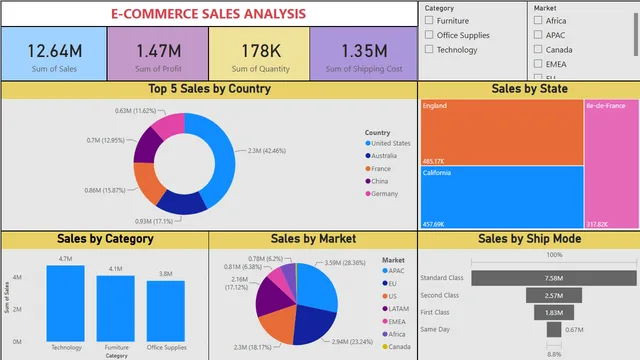Click the 0.7M (12.95%) data label
Screen dimensions: 640x360
click(105, 140)
